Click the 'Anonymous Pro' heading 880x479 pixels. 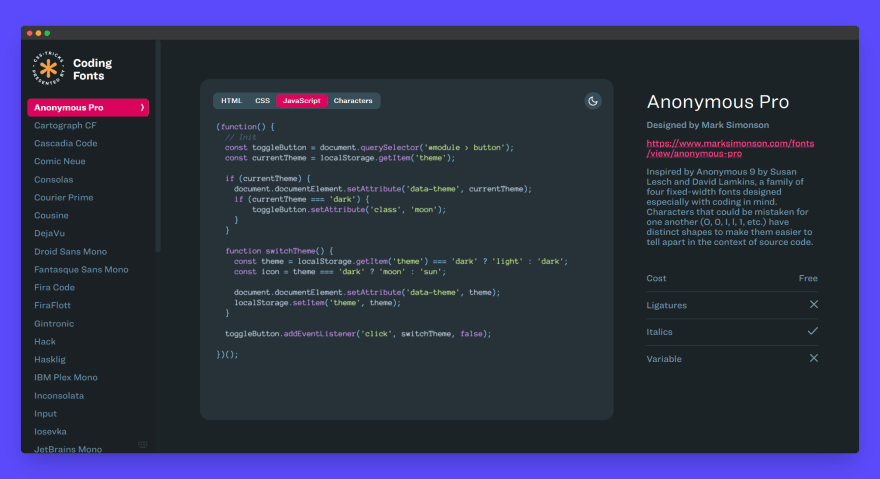pos(718,102)
